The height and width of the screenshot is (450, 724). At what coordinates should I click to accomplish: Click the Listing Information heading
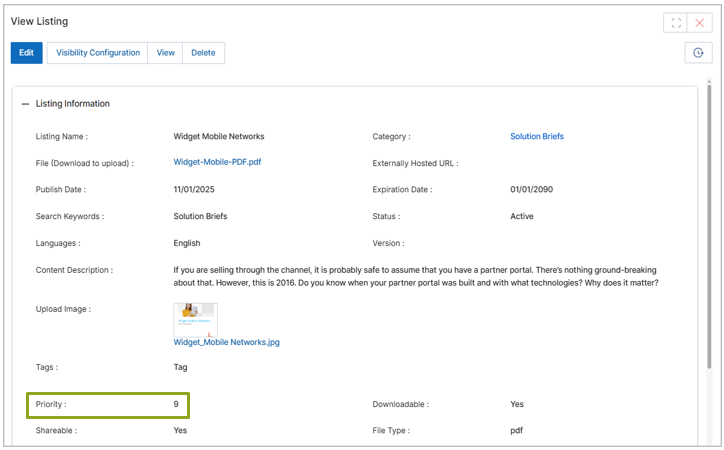pos(73,104)
